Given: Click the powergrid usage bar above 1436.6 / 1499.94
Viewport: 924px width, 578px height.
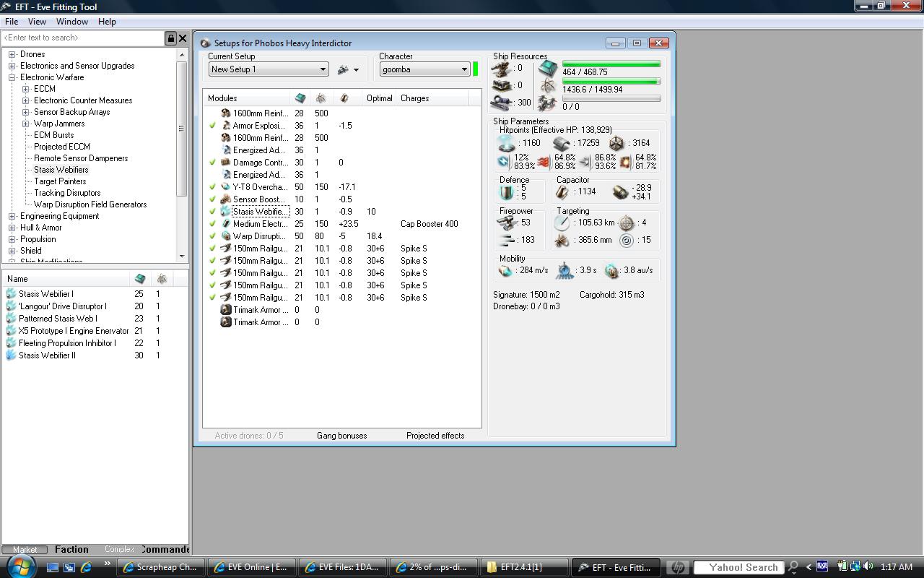Looking at the screenshot, I should (611, 82).
